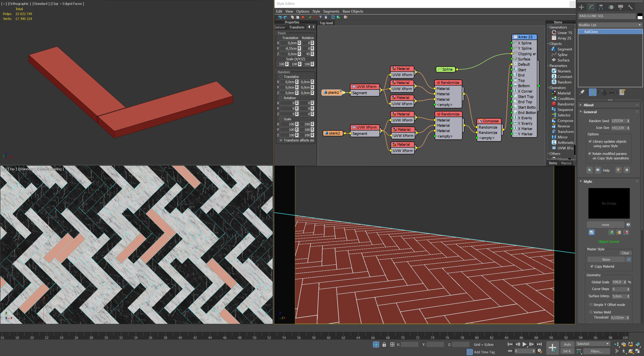The width and height of the screenshot is (644, 356).
Task: Open the Selected key filter dropdown
Action: pyautogui.click(x=593, y=344)
